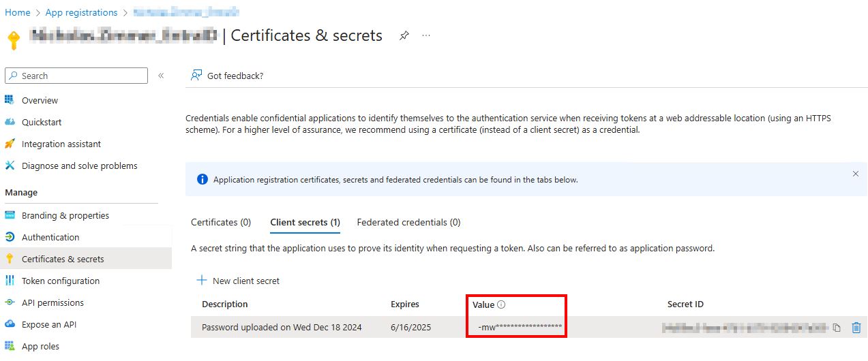The height and width of the screenshot is (361, 868).
Task: Switch to the Certificates (0) tab
Action: pos(221,222)
